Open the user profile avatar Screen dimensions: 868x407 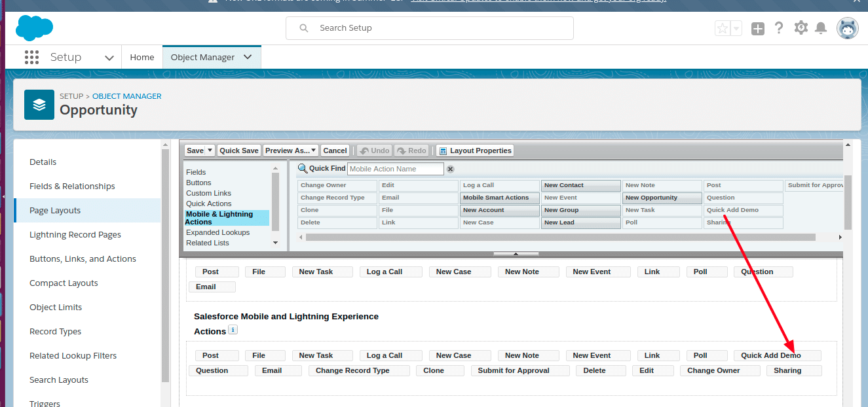pyautogui.click(x=847, y=28)
